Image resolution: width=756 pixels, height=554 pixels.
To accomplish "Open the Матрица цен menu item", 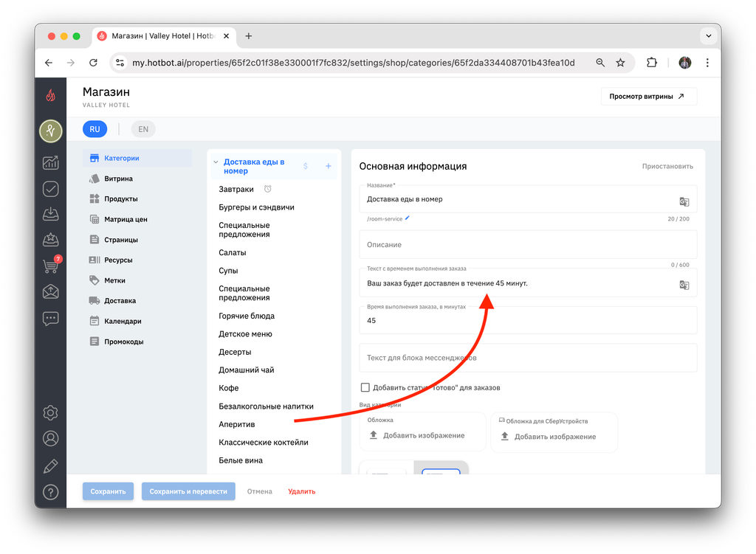I will tap(137, 219).
